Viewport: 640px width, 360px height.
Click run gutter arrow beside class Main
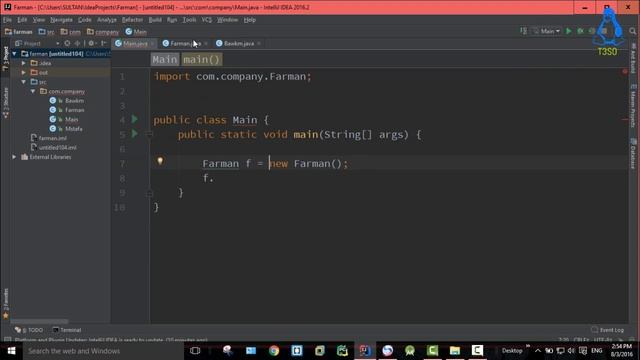(135, 119)
